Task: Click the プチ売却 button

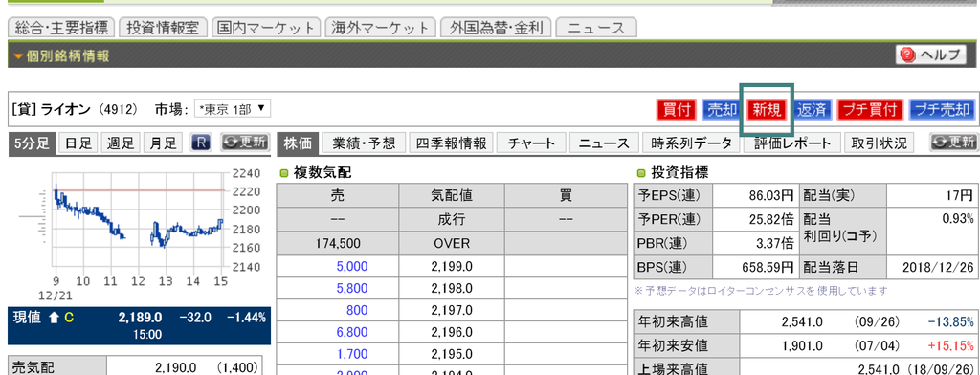Action: tap(942, 111)
